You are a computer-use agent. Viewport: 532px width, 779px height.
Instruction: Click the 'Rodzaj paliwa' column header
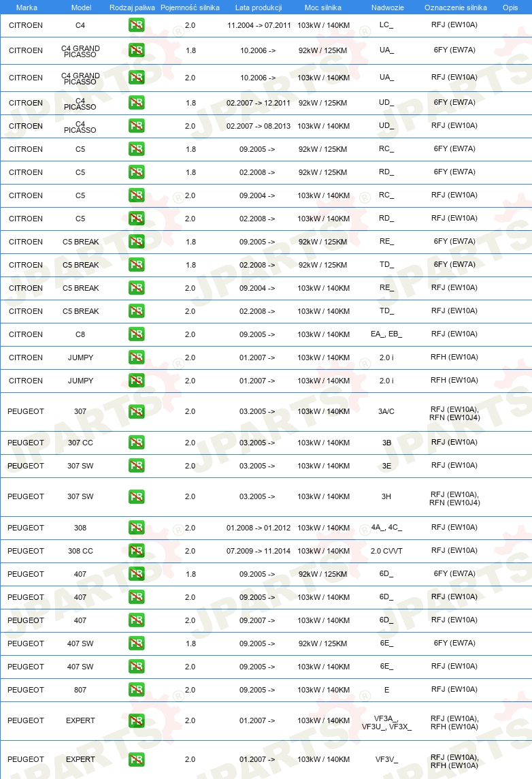(x=132, y=7)
